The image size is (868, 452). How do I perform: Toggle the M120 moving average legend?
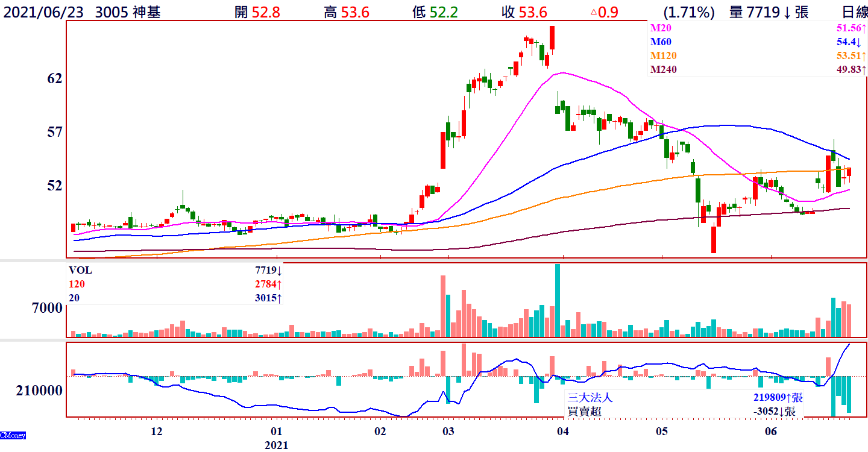pos(663,56)
